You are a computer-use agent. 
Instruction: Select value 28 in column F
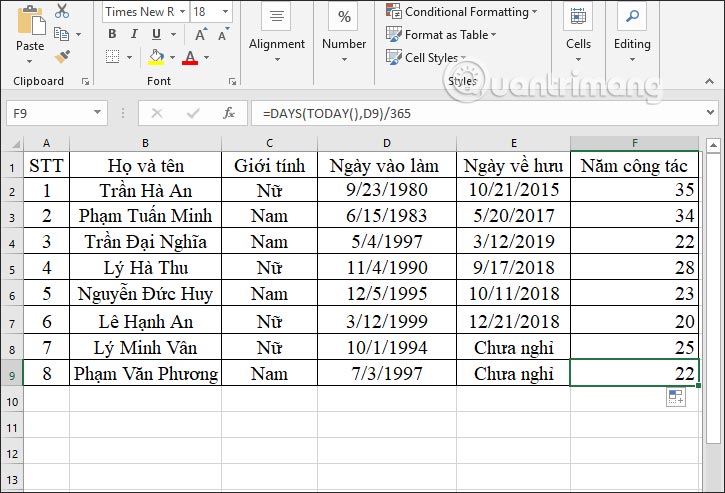tap(634, 268)
